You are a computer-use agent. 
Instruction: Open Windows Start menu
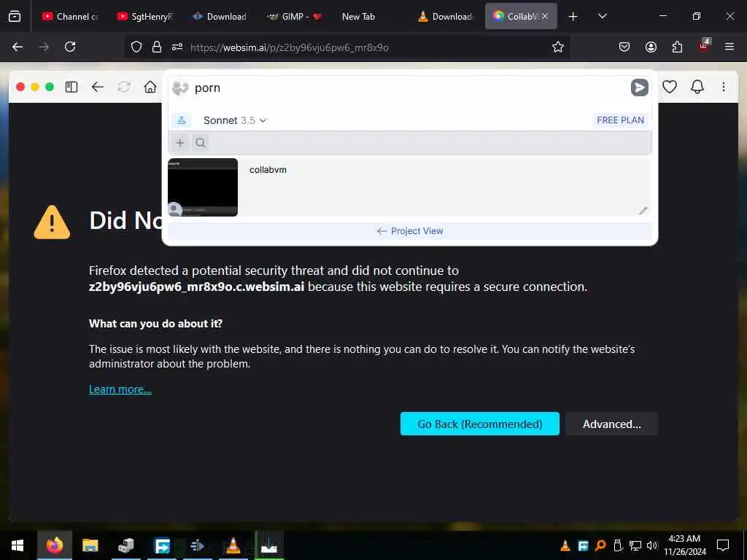click(18, 545)
